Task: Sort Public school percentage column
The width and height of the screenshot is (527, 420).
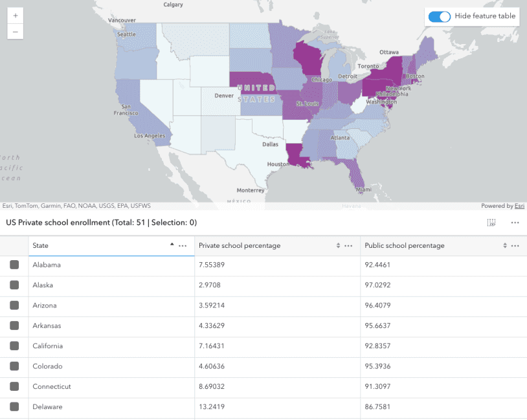Action: 504,246
